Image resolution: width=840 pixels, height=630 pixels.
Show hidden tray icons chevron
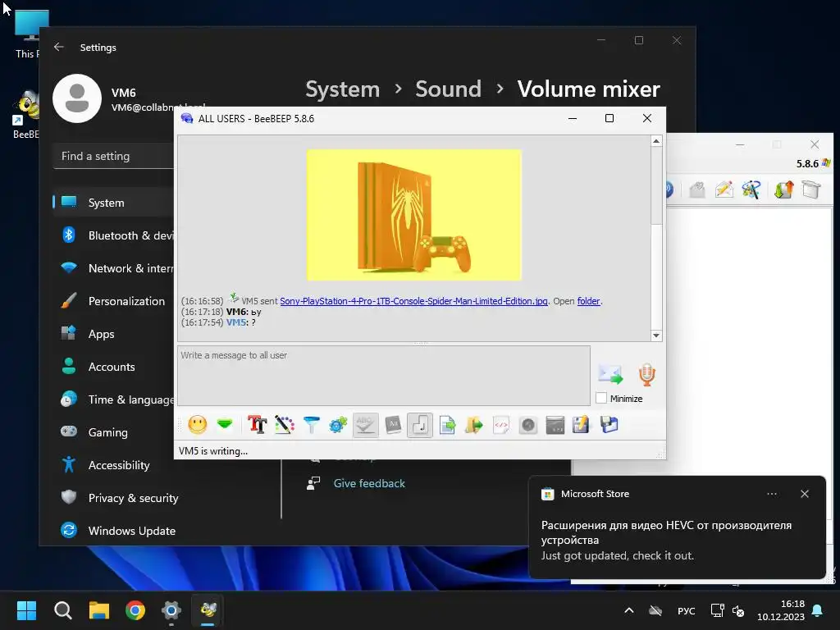[x=629, y=610]
